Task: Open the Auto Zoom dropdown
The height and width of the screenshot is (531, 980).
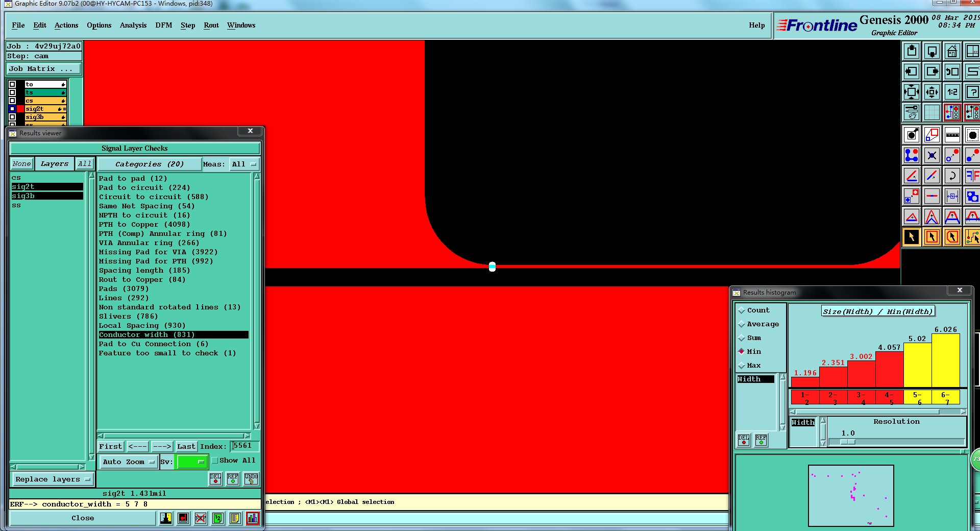Action: click(128, 462)
